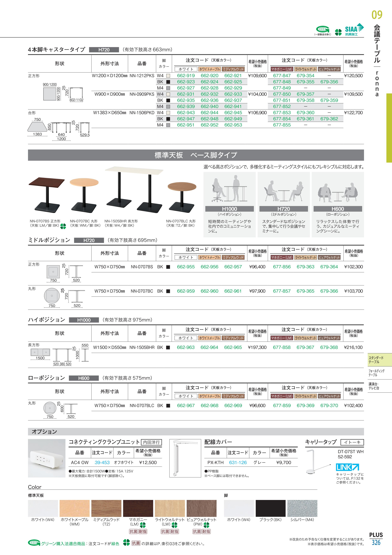The width and height of the screenshot is (392, 555).
Task: Select the ブラック(BK) leg color swatch
Action: [270, 508]
